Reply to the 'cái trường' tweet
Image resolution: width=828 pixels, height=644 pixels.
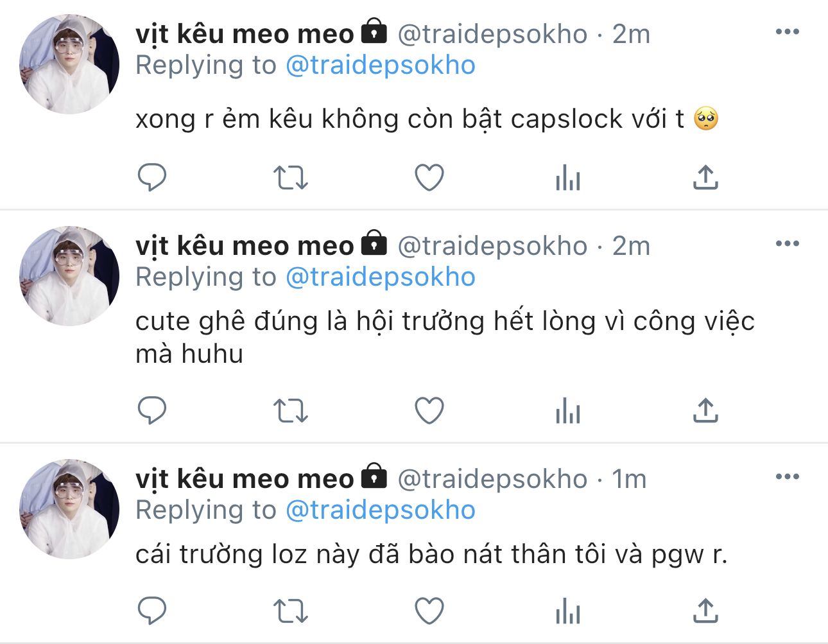point(152,611)
